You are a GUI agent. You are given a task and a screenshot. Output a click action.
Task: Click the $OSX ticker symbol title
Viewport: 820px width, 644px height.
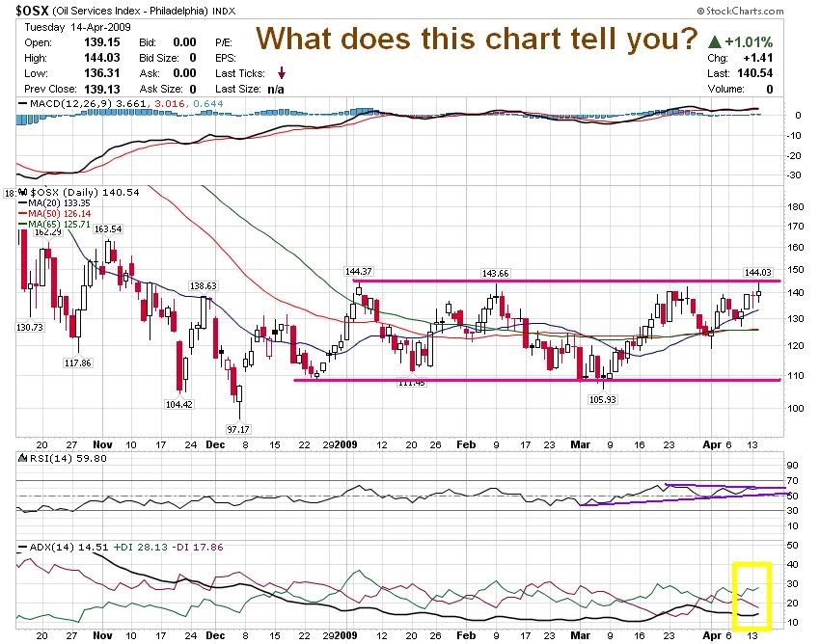[x=33, y=9]
